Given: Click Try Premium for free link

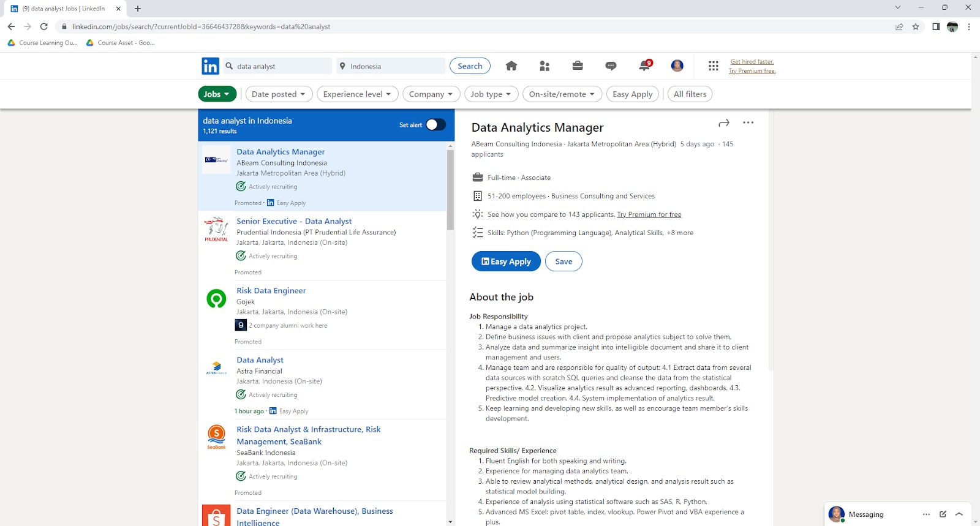Looking at the screenshot, I should pos(649,215).
